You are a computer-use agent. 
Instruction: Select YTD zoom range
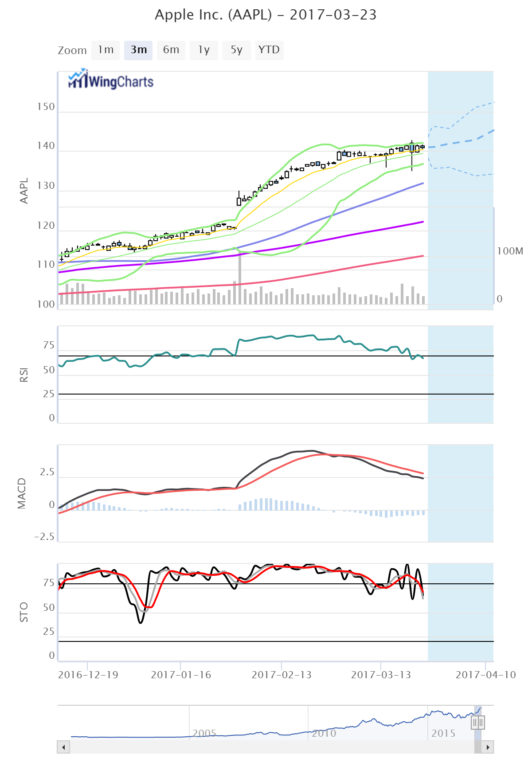(269, 50)
